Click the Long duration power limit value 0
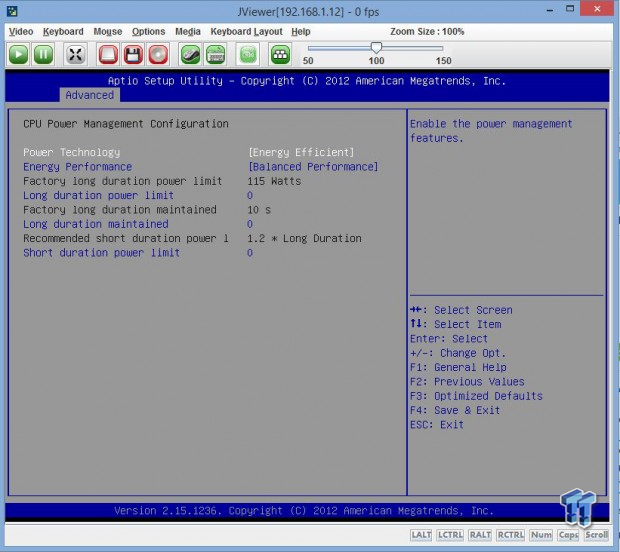 point(250,195)
